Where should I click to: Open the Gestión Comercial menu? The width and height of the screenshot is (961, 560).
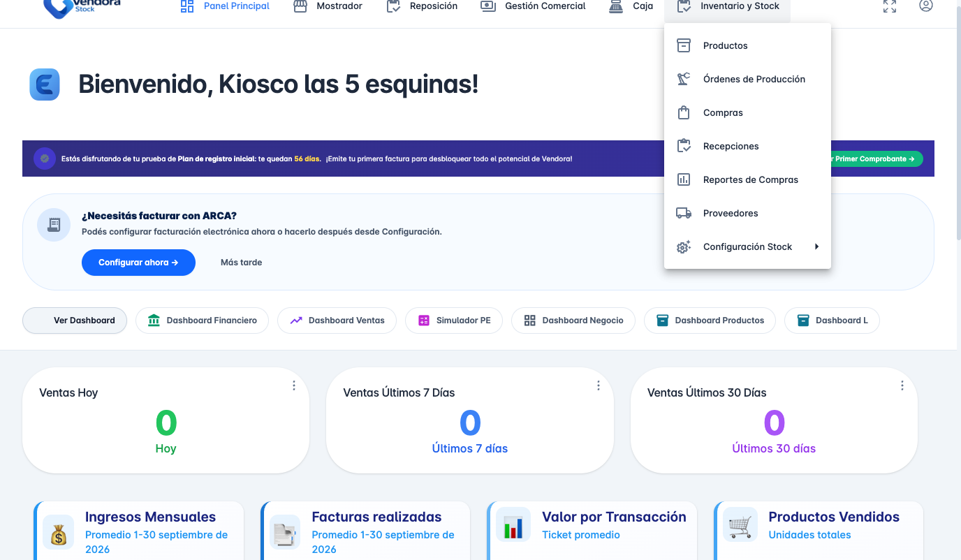[534, 6]
